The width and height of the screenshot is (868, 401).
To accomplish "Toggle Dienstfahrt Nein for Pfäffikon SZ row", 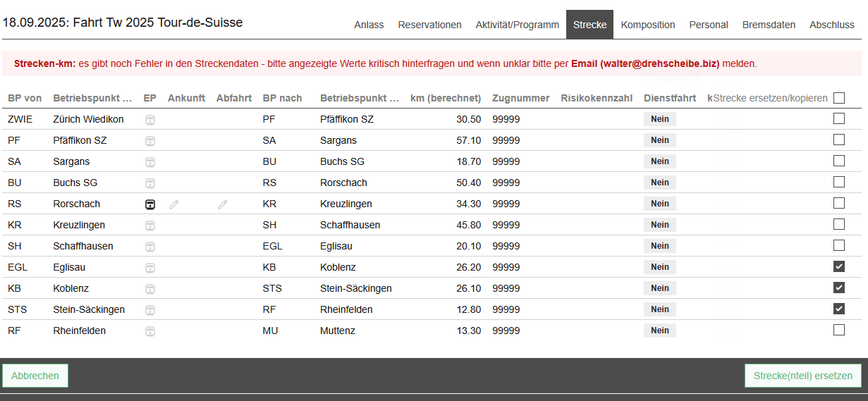I will (x=659, y=140).
